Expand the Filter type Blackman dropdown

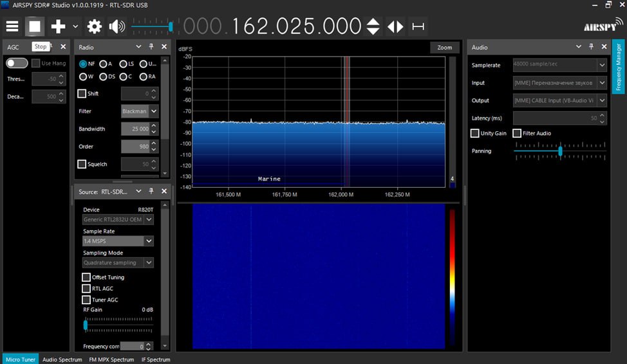[154, 111]
